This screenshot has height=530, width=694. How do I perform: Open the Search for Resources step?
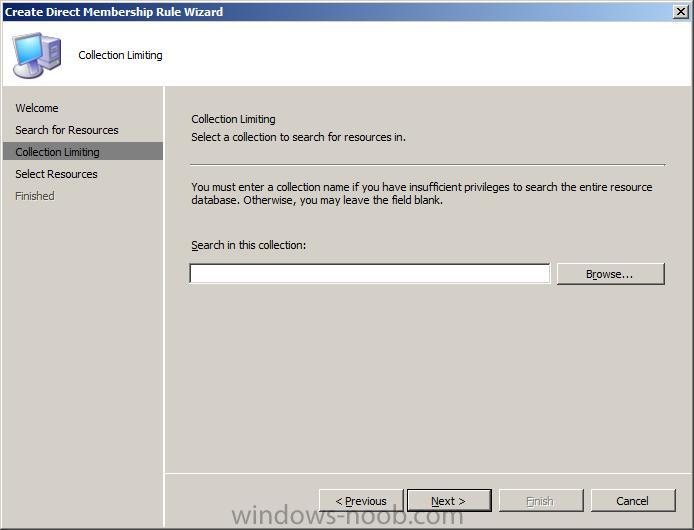point(67,130)
